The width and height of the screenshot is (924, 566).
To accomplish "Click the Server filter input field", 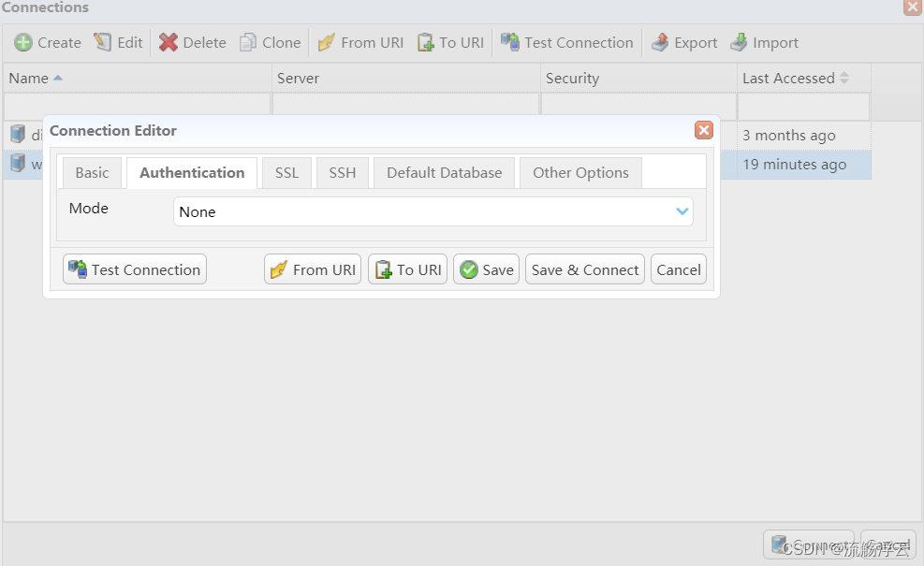I will [x=406, y=107].
